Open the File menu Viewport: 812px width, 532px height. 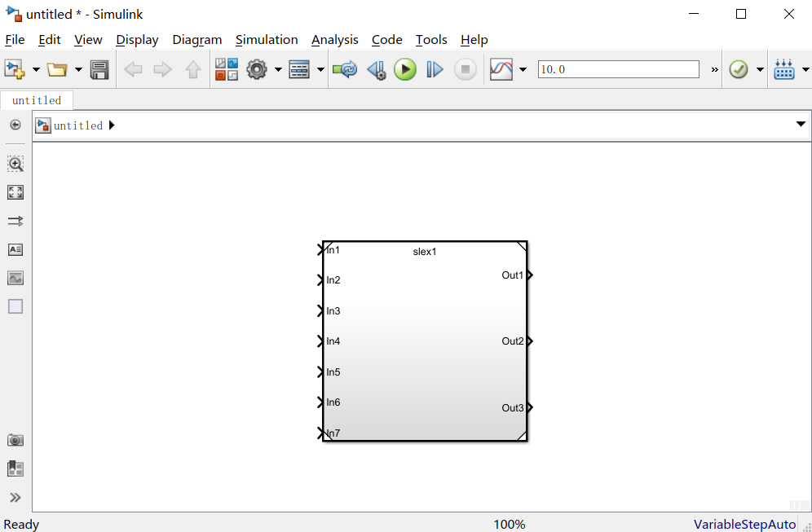click(15, 40)
